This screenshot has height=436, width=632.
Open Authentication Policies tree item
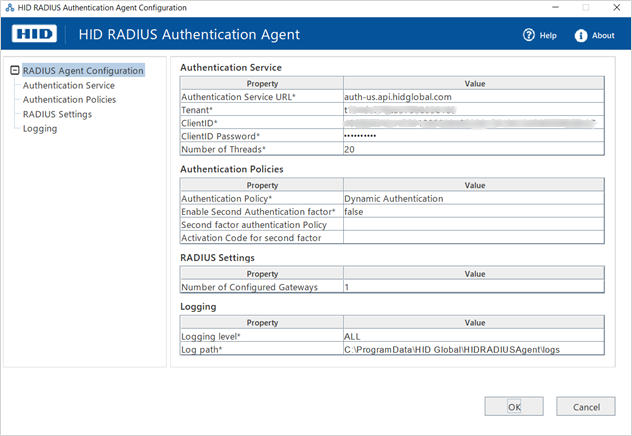[x=69, y=100]
